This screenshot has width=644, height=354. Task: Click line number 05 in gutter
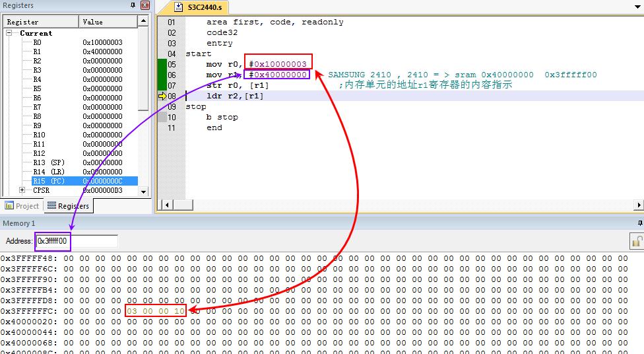click(172, 64)
